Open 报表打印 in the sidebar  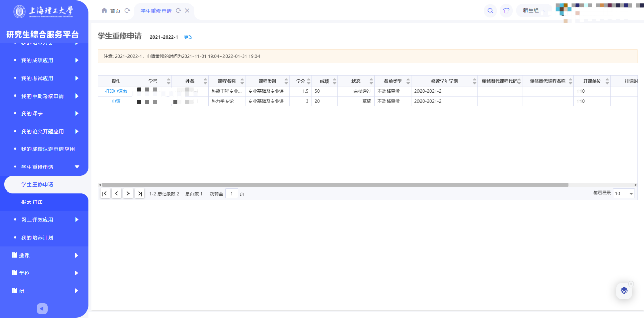tap(32, 202)
